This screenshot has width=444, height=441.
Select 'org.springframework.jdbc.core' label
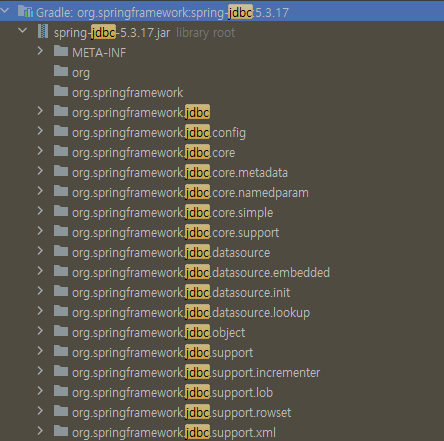click(154, 153)
